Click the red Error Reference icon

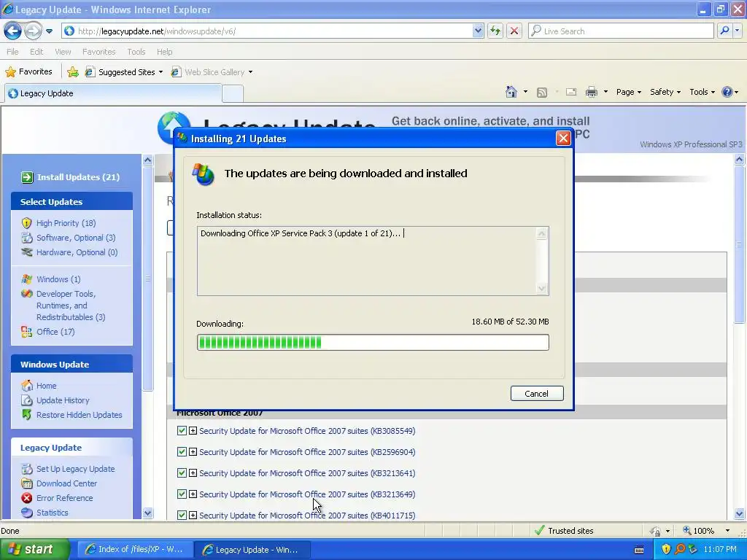click(x=27, y=497)
